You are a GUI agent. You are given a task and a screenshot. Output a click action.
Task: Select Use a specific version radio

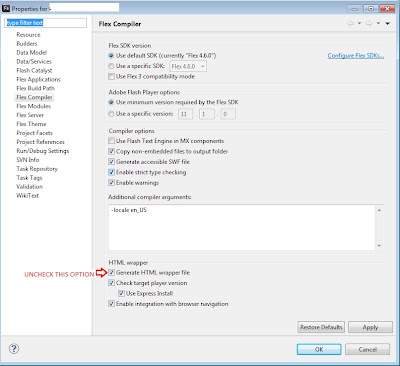coord(111,114)
